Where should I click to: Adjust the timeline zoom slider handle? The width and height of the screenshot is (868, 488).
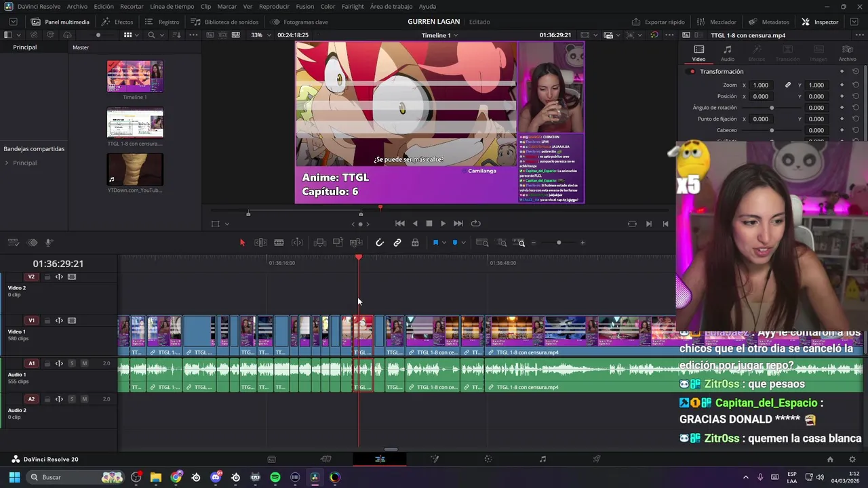559,243
